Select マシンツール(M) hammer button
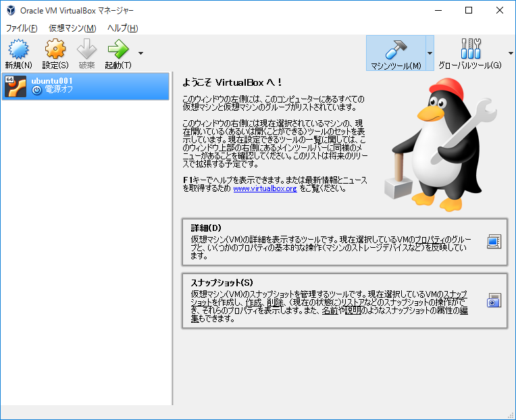 [x=396, y=53]
